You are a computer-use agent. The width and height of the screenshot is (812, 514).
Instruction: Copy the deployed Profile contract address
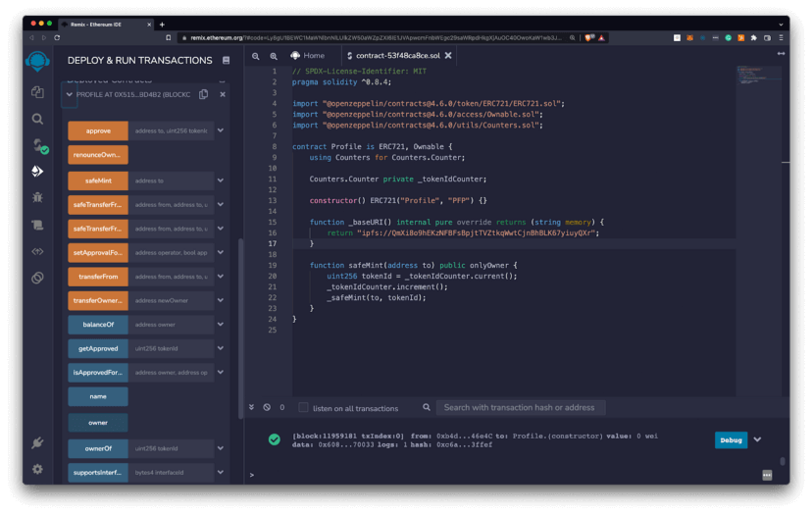point(203,94)
